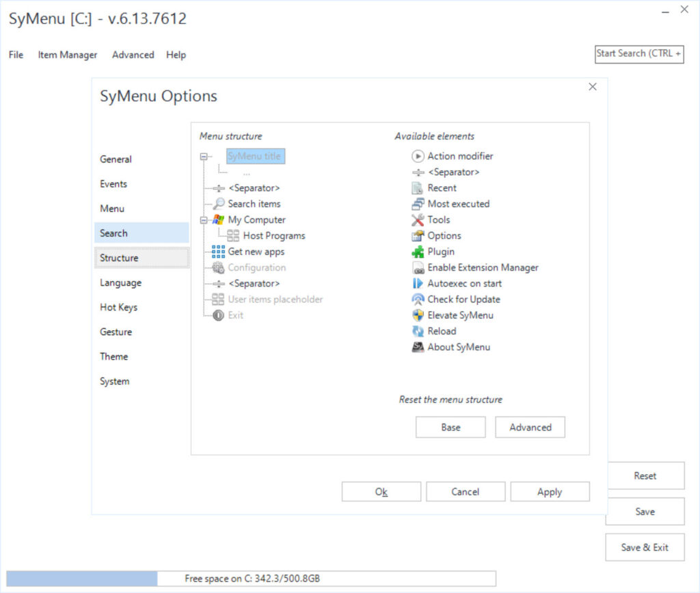The image size is (700, 593).
Task: Click the Base reset button
Action: click(x=450, y=427)
